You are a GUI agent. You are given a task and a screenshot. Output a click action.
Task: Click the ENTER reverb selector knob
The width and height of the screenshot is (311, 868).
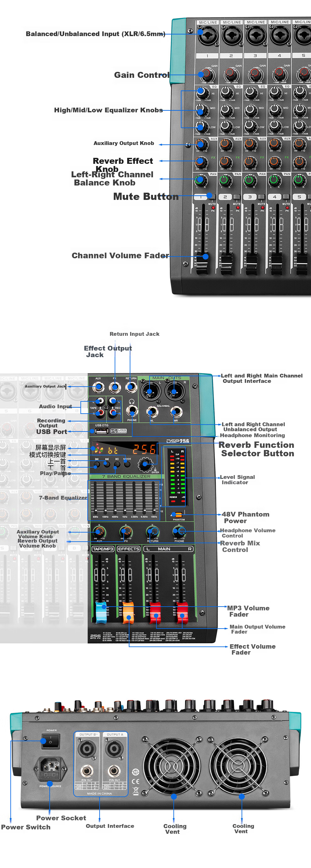click(x=145, y=464)
